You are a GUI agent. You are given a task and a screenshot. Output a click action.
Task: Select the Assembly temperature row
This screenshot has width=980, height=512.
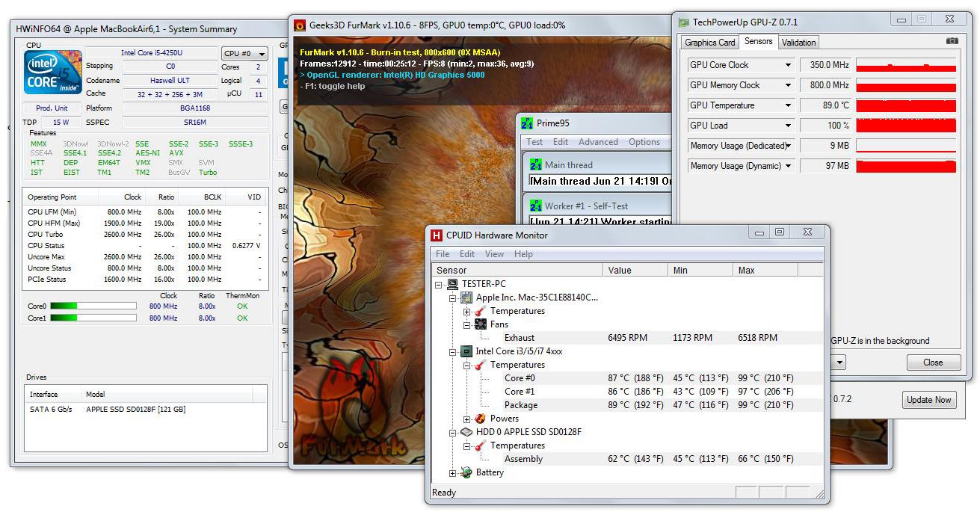[629, 459]
